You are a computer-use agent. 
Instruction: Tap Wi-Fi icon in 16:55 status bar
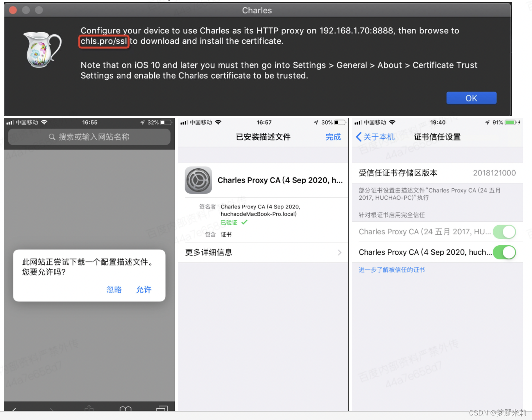pyautogui.click(x=44, y=122)
